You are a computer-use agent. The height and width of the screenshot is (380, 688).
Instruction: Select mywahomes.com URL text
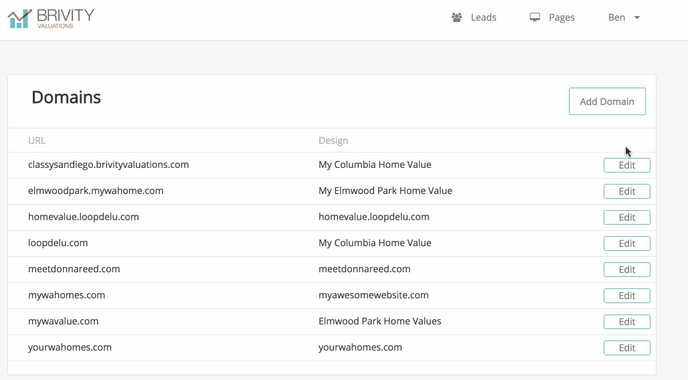pos(67,295)
